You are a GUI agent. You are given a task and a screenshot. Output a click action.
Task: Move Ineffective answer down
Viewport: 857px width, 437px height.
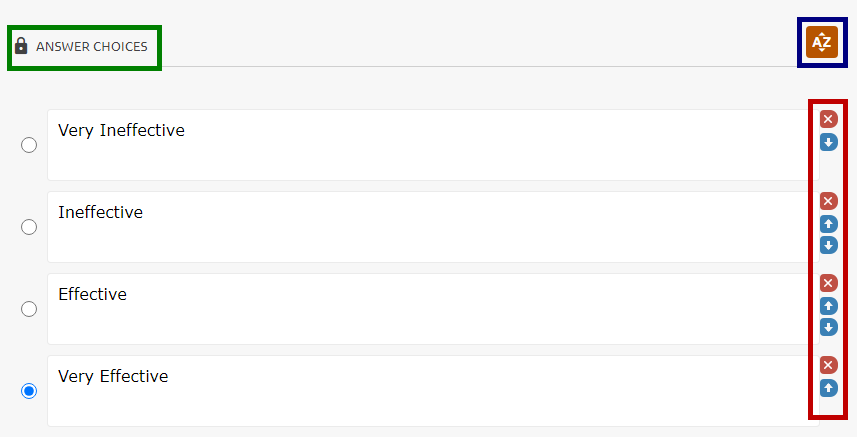828,245
